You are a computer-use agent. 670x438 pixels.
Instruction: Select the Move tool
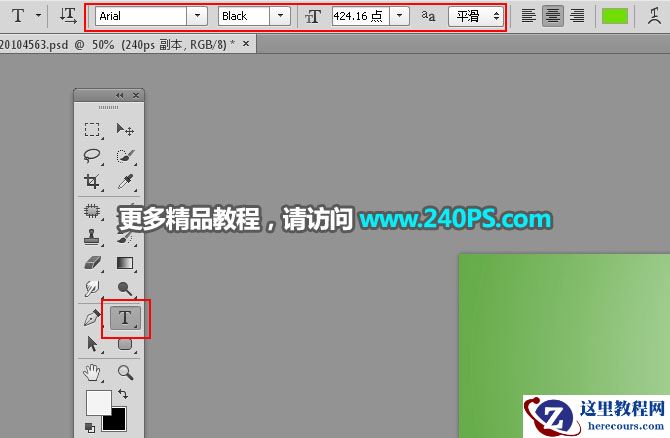(125, 129)
